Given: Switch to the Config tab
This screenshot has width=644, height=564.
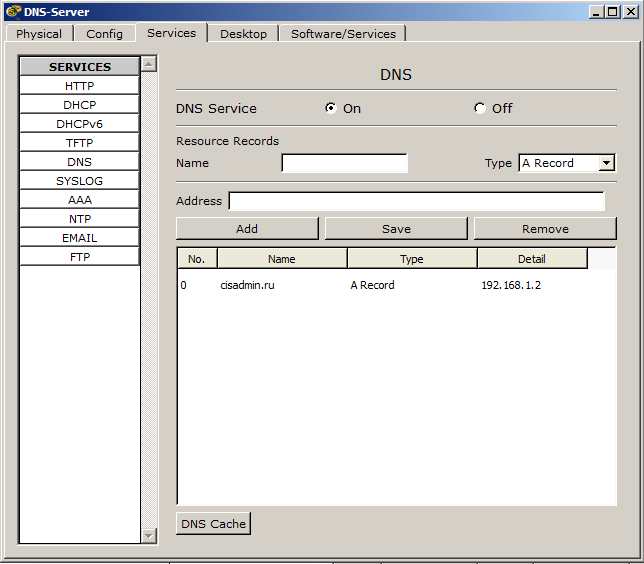Looking at the screenshot, I should pyautogui.click(x=104, y=34).
